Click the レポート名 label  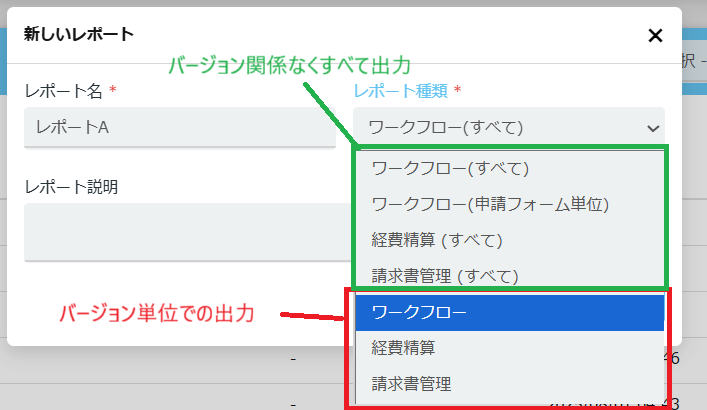(63, 91)
